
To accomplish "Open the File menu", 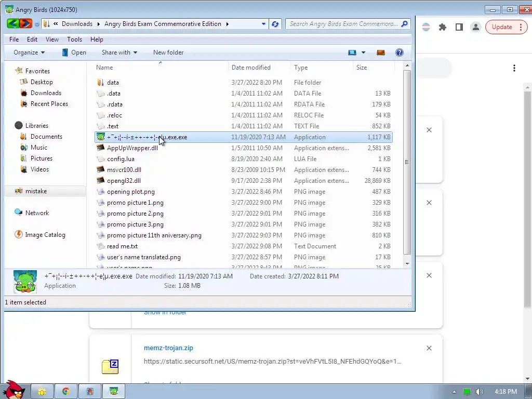I will coord(14,39).
